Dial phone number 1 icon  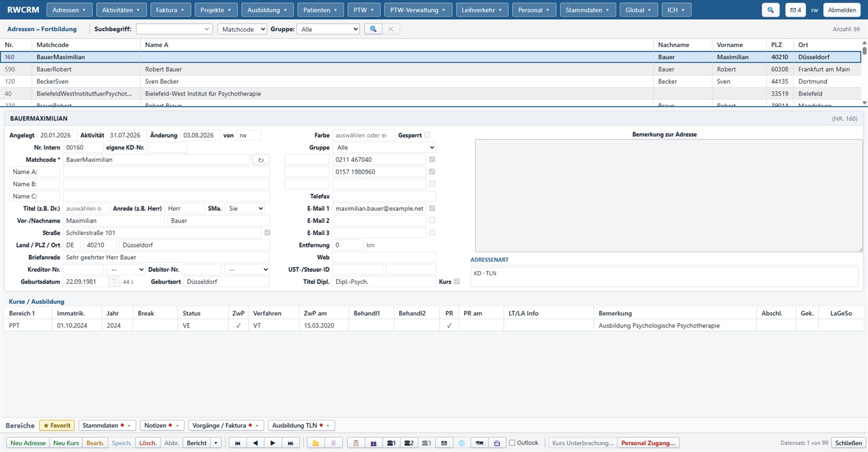tap(391, 443)
